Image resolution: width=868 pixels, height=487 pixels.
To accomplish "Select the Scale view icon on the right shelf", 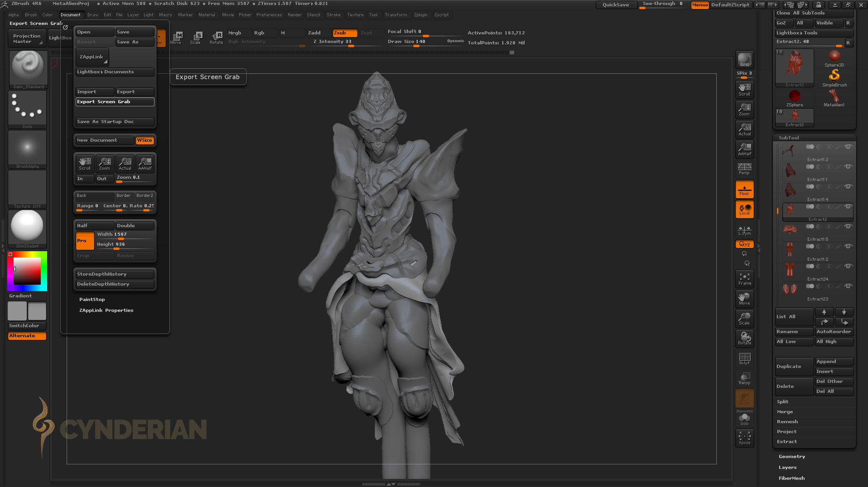I will [x=744, y=319].
